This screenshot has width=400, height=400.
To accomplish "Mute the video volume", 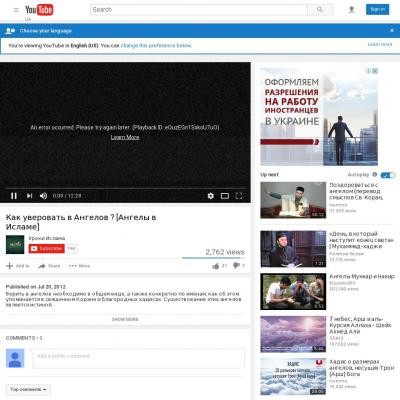I will tap(43, 196).
